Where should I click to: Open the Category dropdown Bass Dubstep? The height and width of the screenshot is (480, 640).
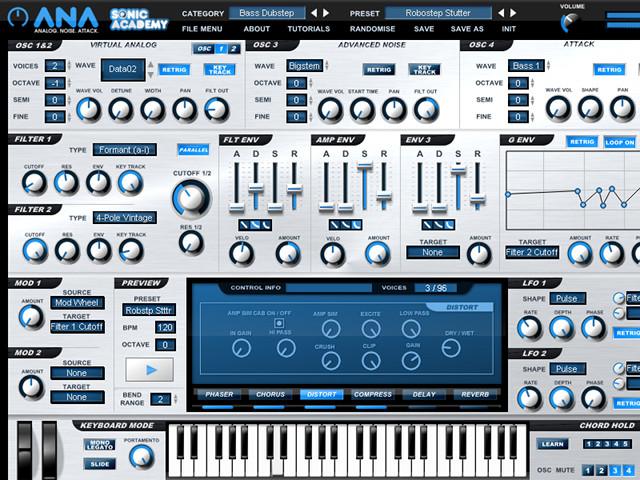click(x=267, y=13)
